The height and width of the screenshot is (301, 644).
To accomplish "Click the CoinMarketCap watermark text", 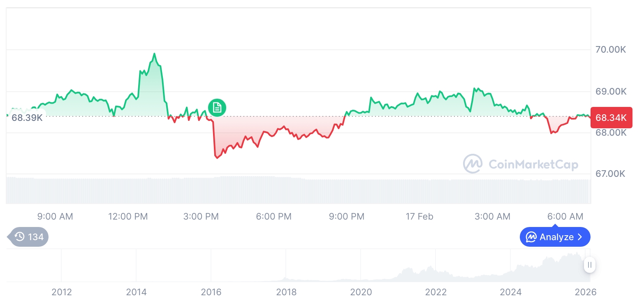I will tap(533, 164).
